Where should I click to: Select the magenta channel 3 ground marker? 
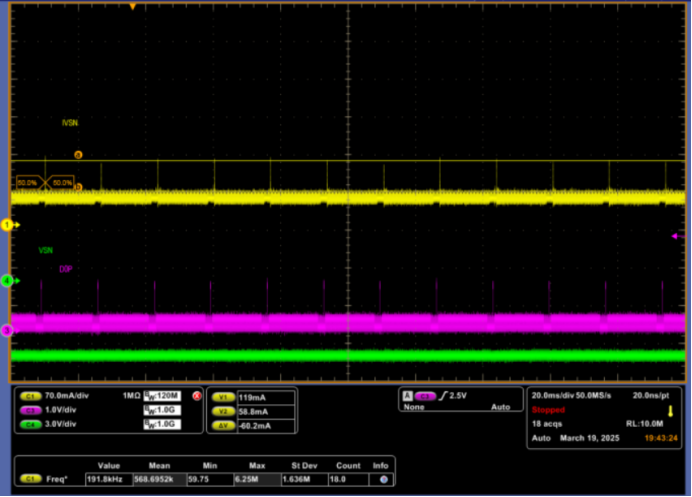click(7, 330)
